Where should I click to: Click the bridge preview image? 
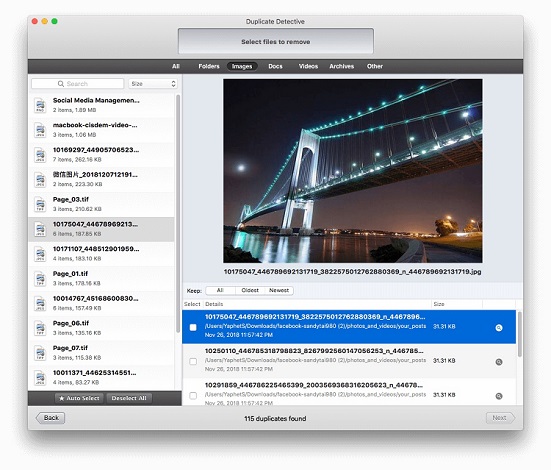click(352, 171)
